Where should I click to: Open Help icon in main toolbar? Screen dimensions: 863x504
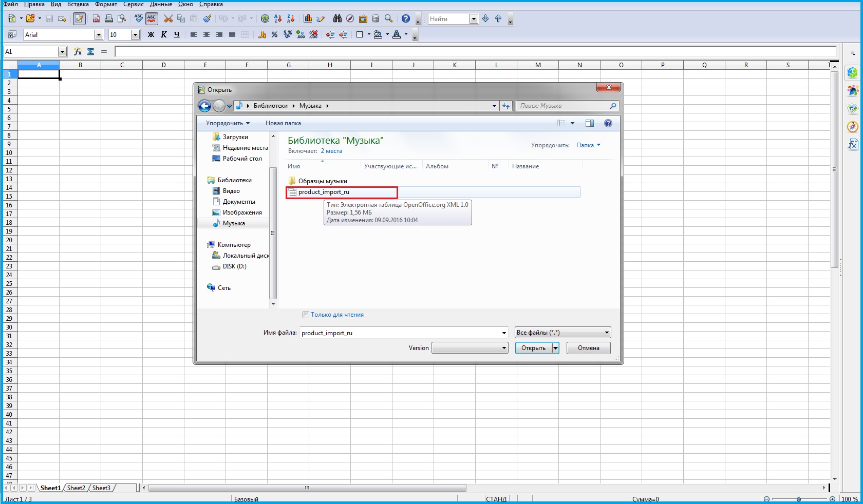click(x=406, y=19)
